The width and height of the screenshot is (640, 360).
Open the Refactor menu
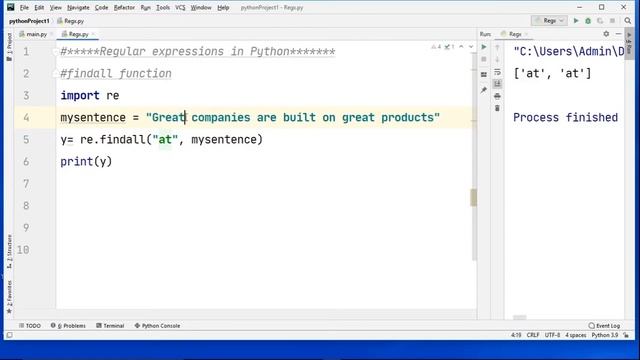pos(124,7)
